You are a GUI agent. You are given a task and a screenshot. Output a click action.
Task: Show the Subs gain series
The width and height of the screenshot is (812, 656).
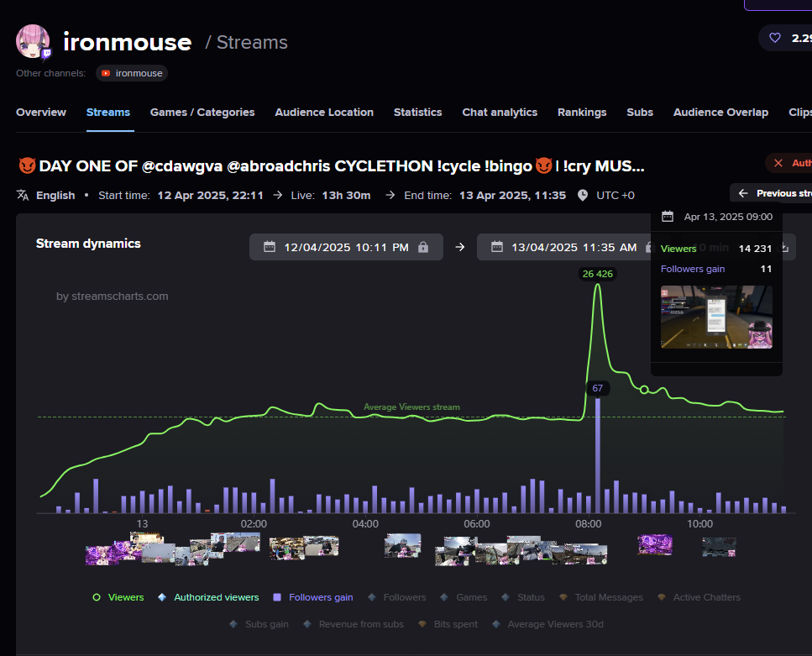[259, 624]
